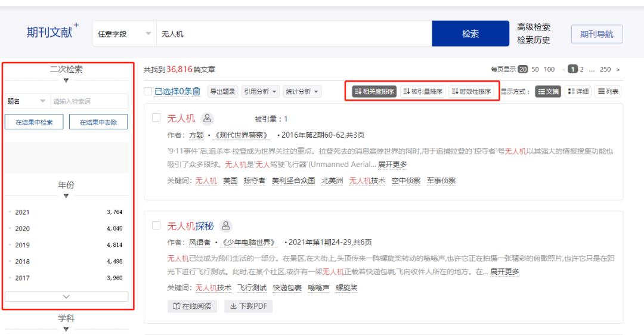Collapse 二次检索 section triangle

coord(66,80)
